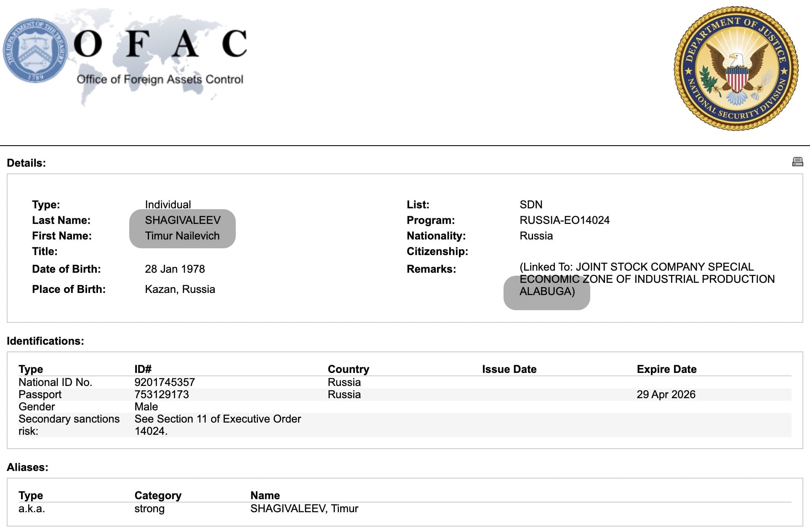Click the Category header in Aliases table
The height and width of the screenshot is (532, 810).
[158, 495]
